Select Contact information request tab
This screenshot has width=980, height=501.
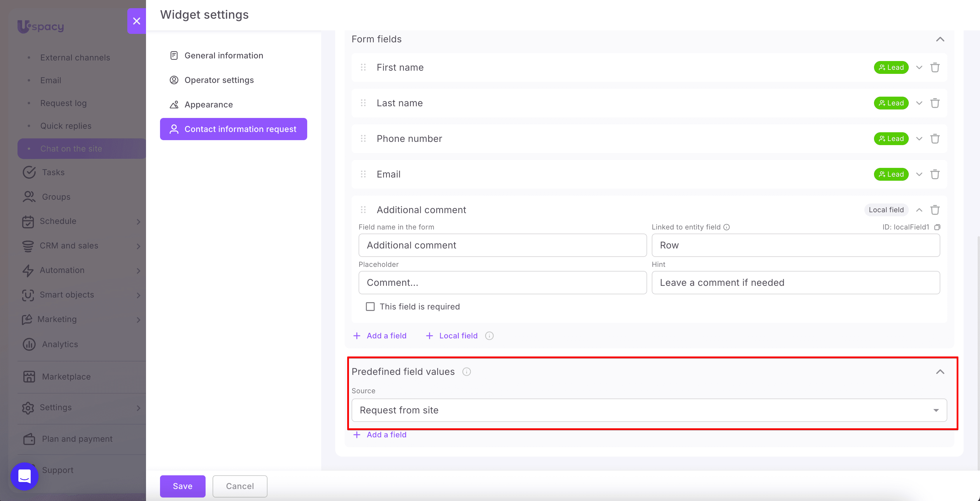point(233,129)
